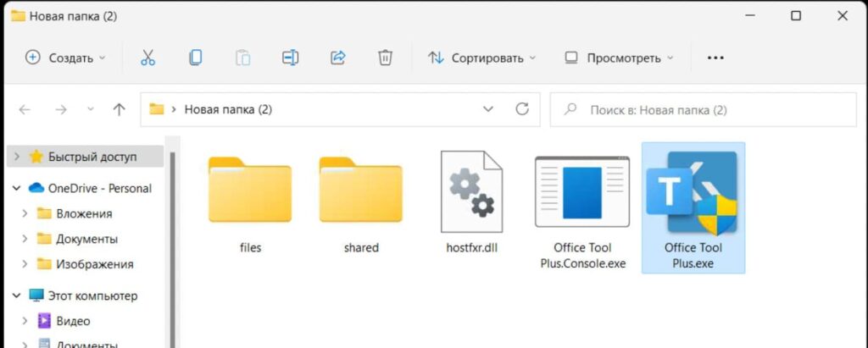Click the Rename icon in toolbar
This screenshot has height=348, width=868.
pos(290,58)
